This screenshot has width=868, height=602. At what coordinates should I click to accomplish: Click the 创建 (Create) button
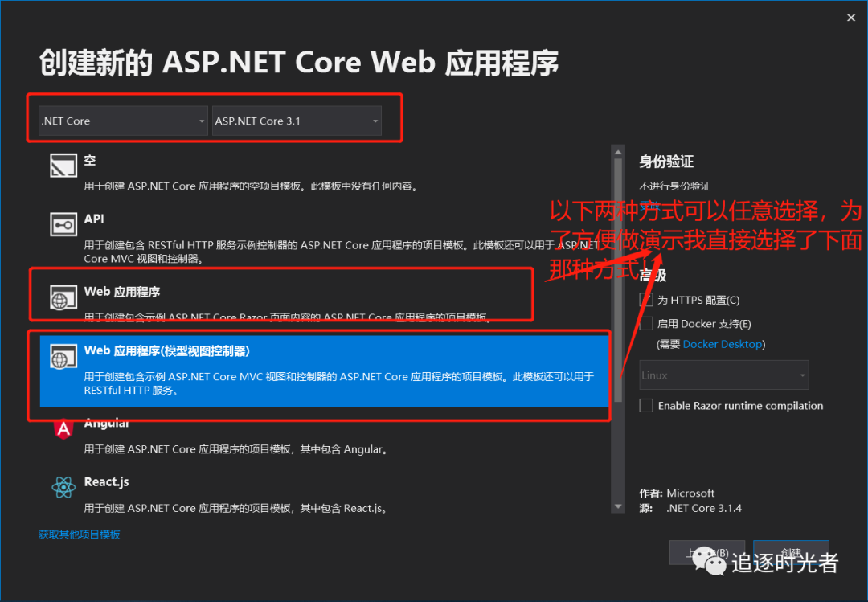click(x=791, y=552)
